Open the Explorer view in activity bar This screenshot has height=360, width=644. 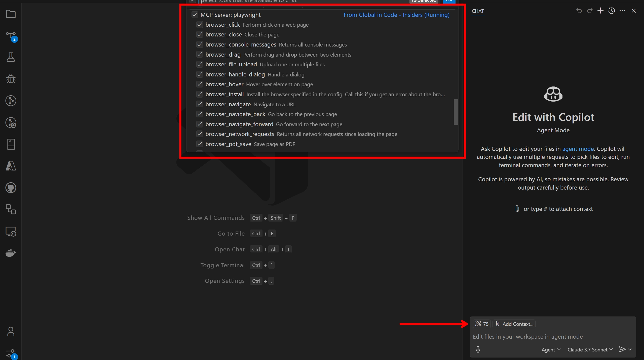(x=11, y=14)
